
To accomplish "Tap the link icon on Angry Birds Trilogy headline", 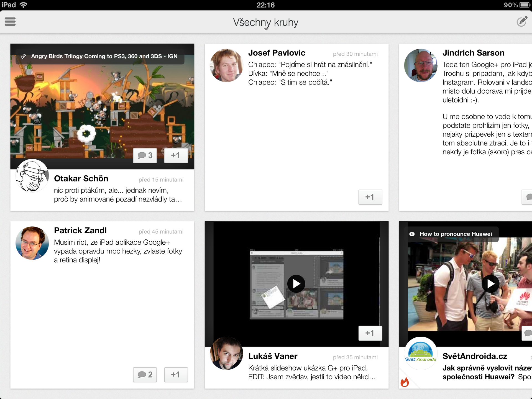I will click(x=23, y=56).
